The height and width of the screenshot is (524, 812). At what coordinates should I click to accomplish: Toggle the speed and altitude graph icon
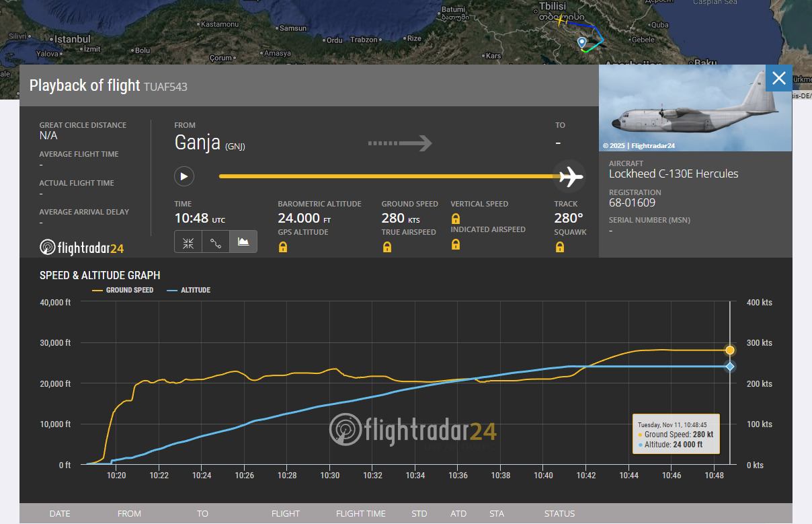tap(243, 242)
